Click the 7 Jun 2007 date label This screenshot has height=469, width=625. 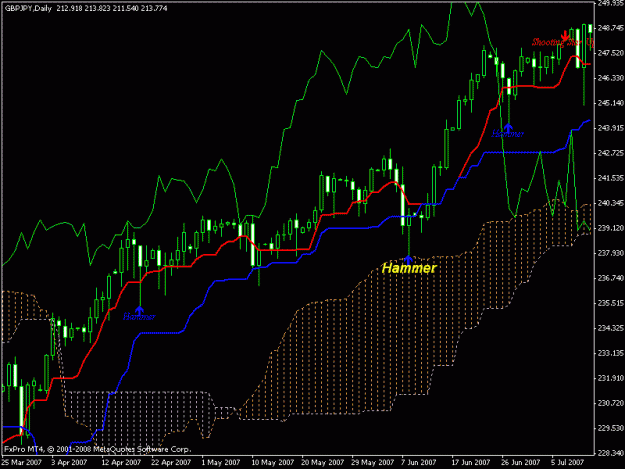pos(419,463)
